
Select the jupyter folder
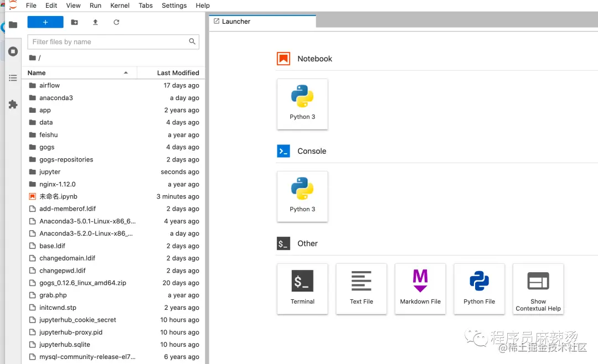(114, 172)
